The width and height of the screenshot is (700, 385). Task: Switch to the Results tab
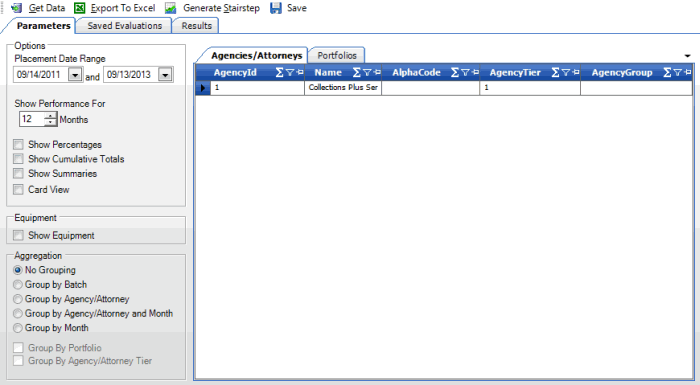coord(196,26)
